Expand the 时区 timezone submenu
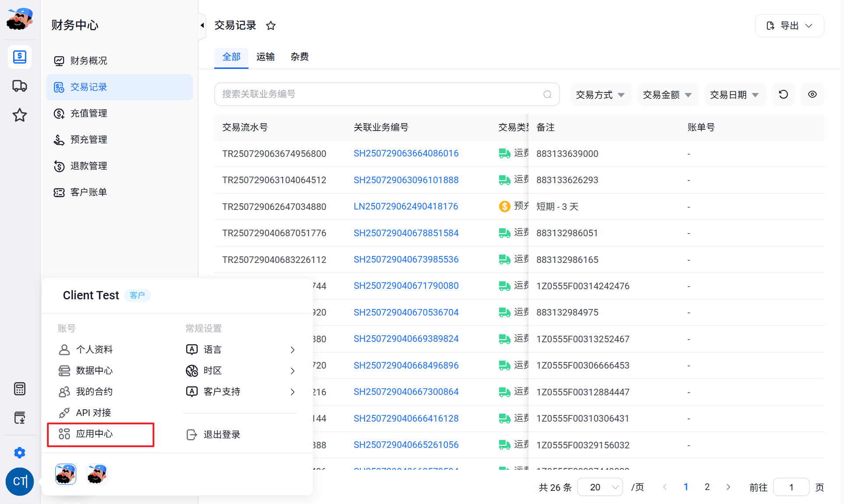This screenshot has height=504, width=844. pyautogui.click(x=241, y=370)
